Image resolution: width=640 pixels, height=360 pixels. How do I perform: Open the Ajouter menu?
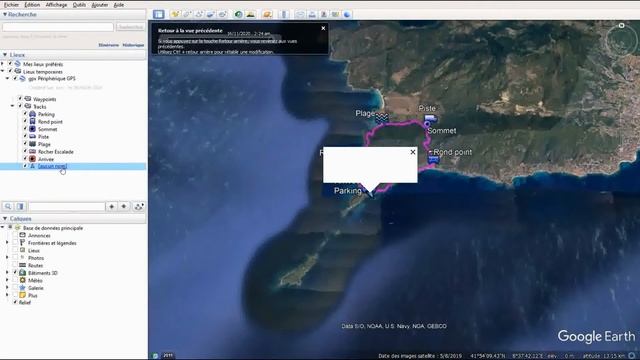pyautogui.click(x=100, y=5)
